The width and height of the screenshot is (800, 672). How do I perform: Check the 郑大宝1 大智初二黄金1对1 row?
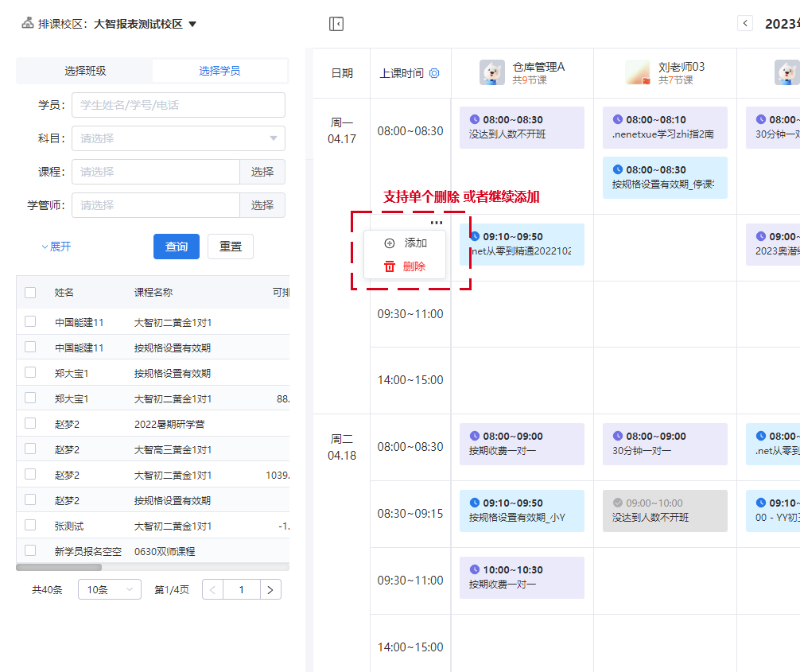30,398
